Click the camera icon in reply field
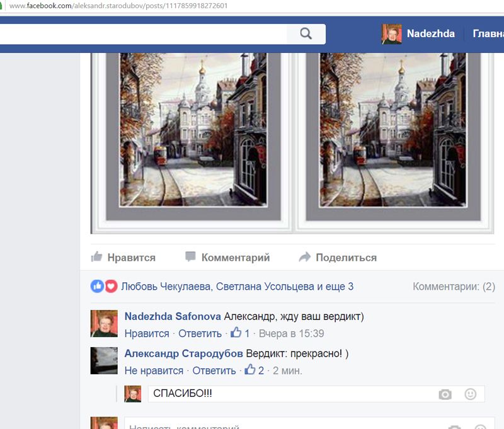 [x=445, y=394]
